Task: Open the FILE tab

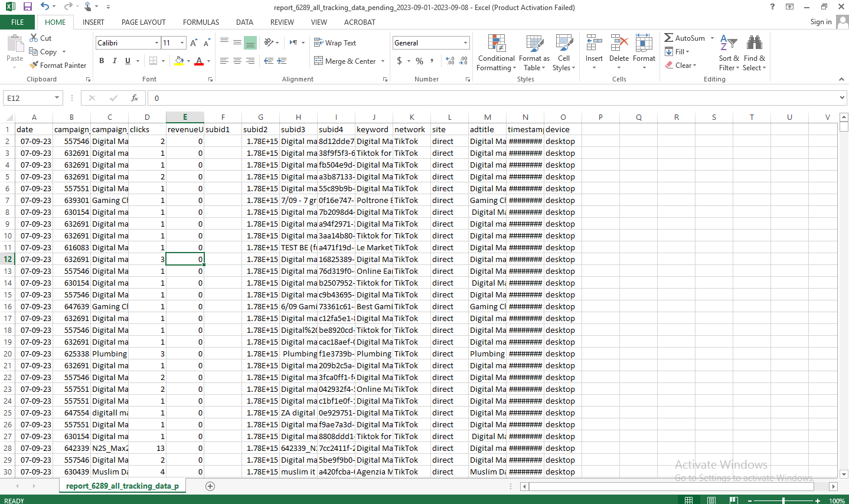Action: coord(18,22)
